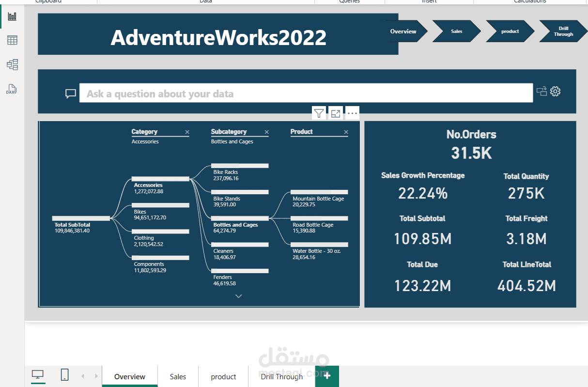Switch to Table view icon
This screenshot has height=387, width=588.
(12, 40)
